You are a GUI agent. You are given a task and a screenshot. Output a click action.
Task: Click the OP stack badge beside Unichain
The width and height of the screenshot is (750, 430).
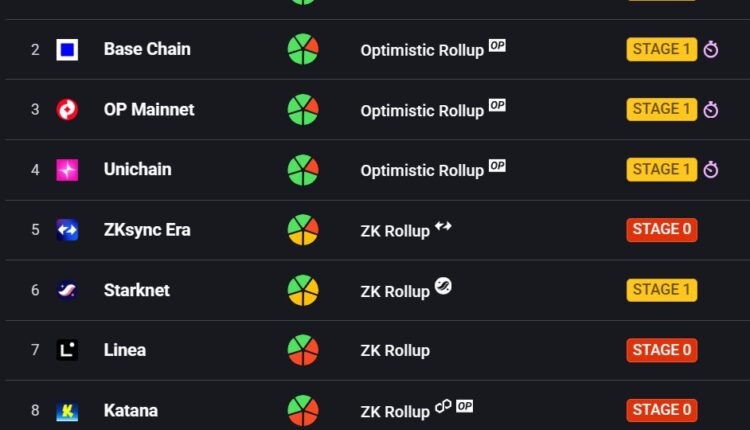click(x=497, y=166)
